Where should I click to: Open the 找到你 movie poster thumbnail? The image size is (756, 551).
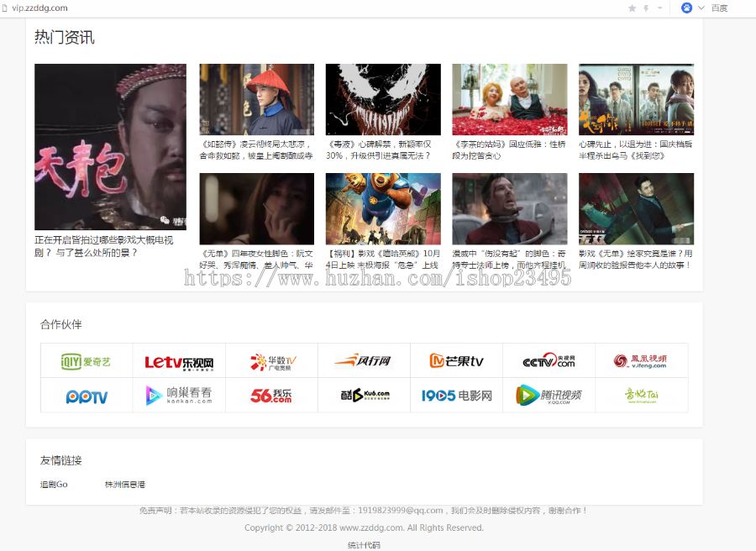[637, 99]
